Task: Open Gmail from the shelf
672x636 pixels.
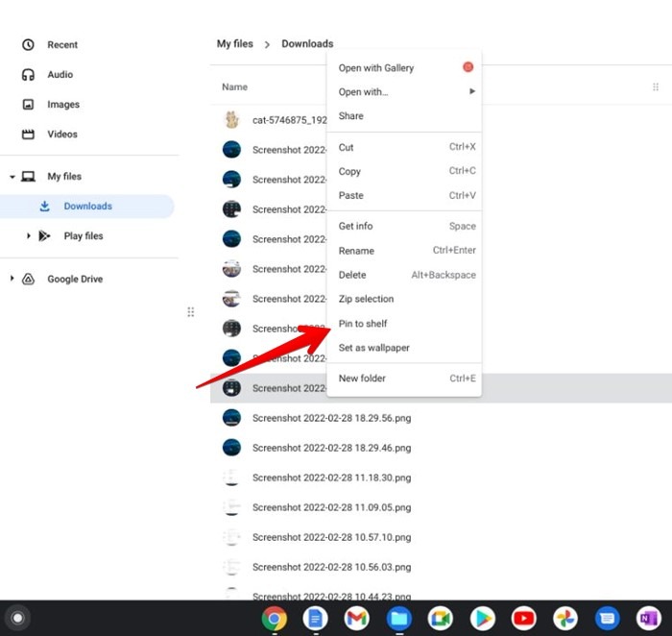Action: (x=357, y=618)
